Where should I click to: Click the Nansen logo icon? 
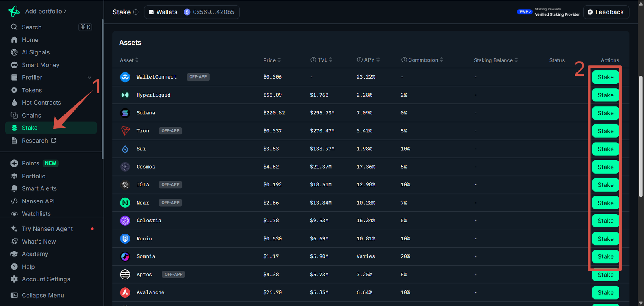click(14, 11)
